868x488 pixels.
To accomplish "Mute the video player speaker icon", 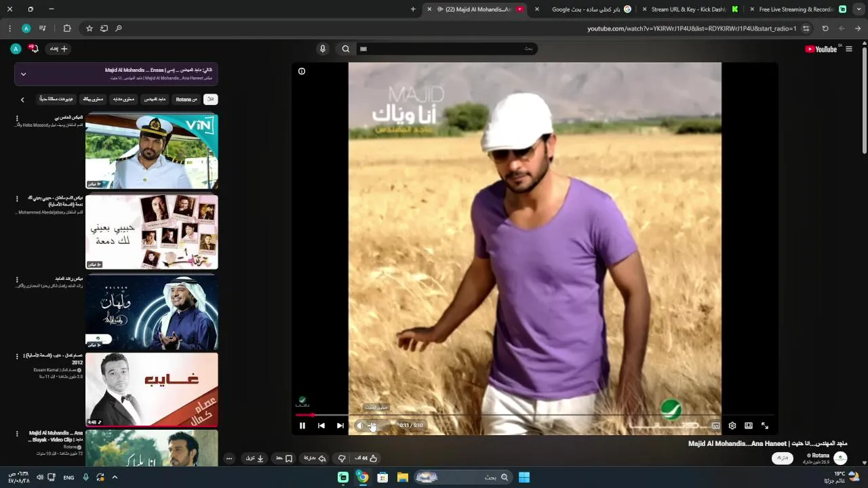I will 360,426.
